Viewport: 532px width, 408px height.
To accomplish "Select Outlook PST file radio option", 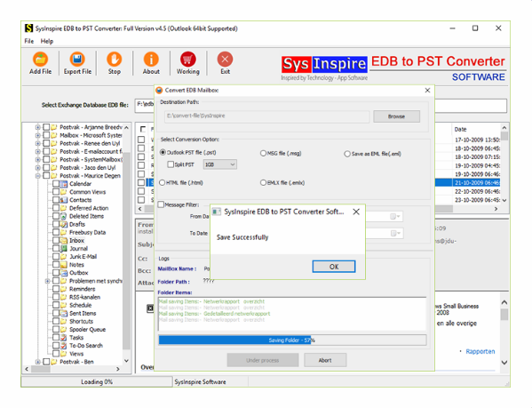I will [163, 152].
